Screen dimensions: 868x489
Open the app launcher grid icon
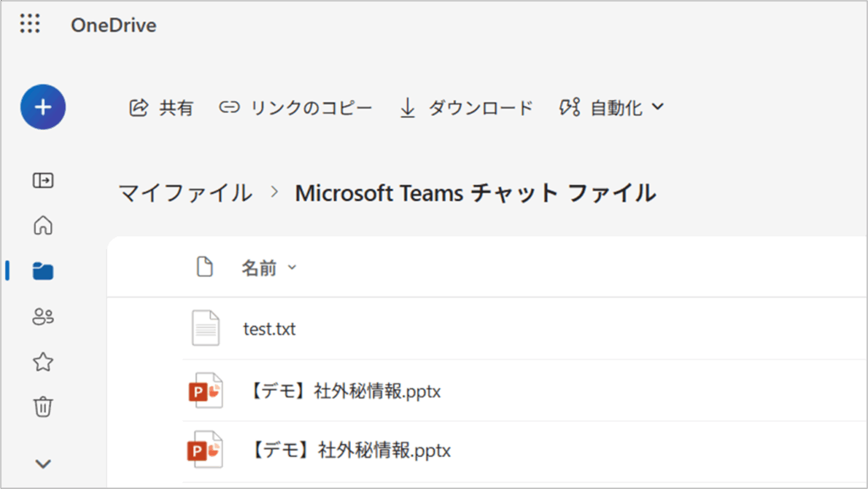click(30, 24)
